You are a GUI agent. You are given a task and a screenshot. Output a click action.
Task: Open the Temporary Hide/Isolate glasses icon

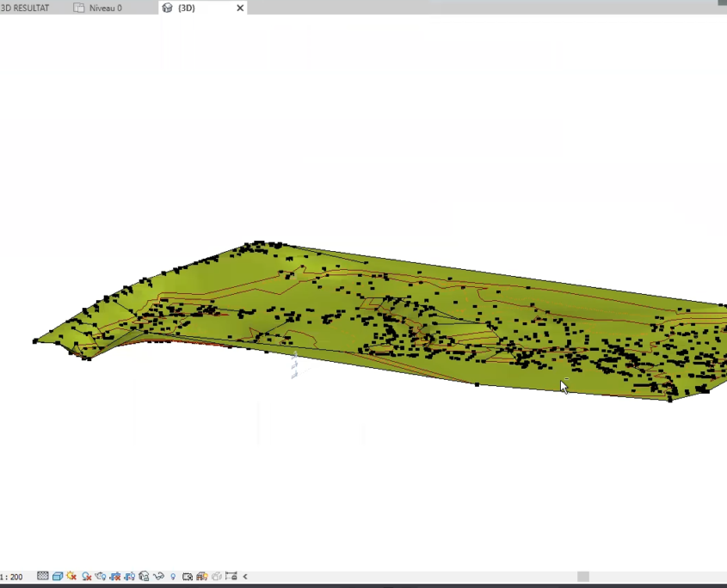pos(158,577)
